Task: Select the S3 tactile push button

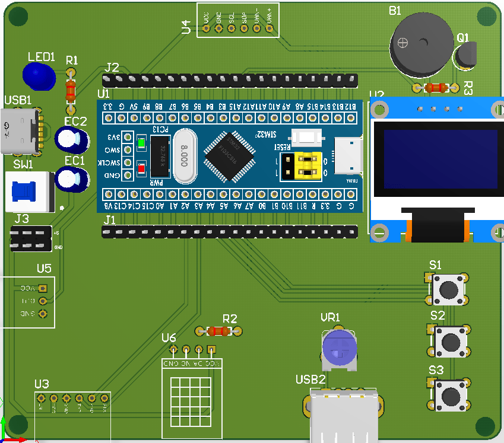Action: click(x=450, y=395)
